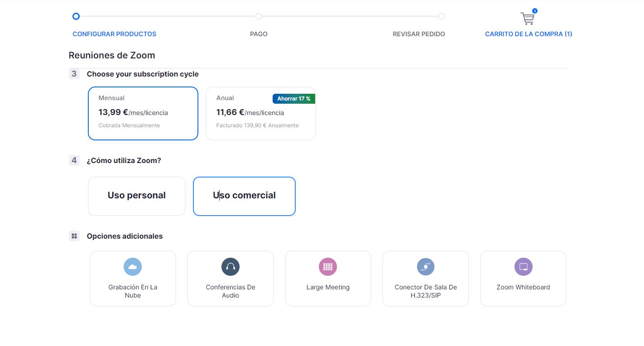Click the 13,99 € monthly price
The width and height of the screenshot is (644, 346).
coord(113,112)
